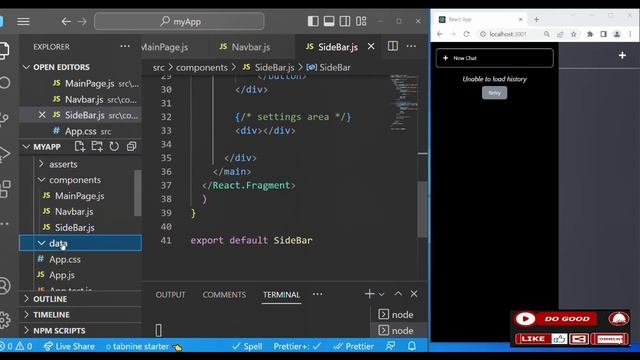Open editor More Actions menu
Screen dimensions: 640x360
point(411,46)
